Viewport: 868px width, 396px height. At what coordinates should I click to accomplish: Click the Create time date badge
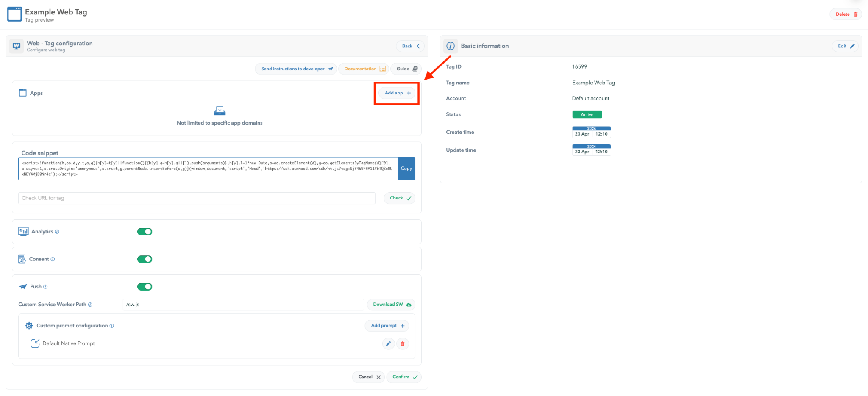(591, 132)
